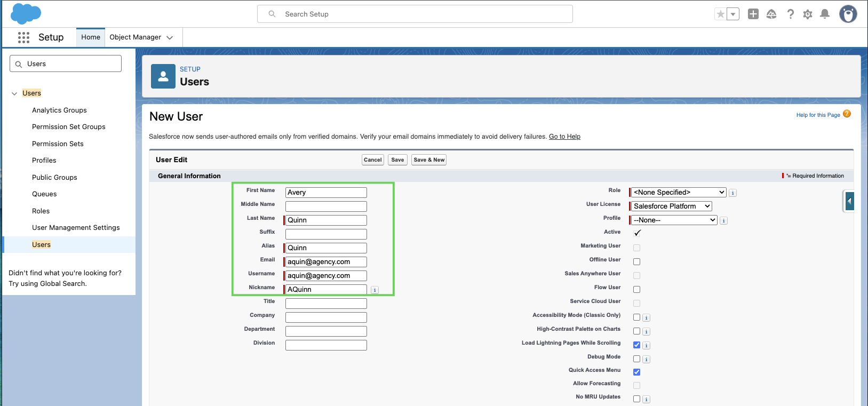Image resolution: width=868 pixels, height=406 pixels.
Task: Click the Quick Find box containing Users
Action: coord(66,63)
